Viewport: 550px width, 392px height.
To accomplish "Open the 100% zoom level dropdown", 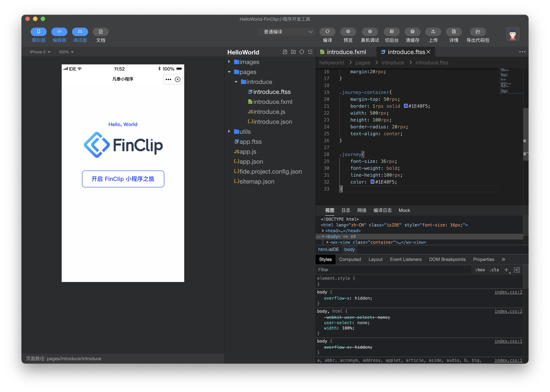I will pyautogui.click(x=66, y=52).
